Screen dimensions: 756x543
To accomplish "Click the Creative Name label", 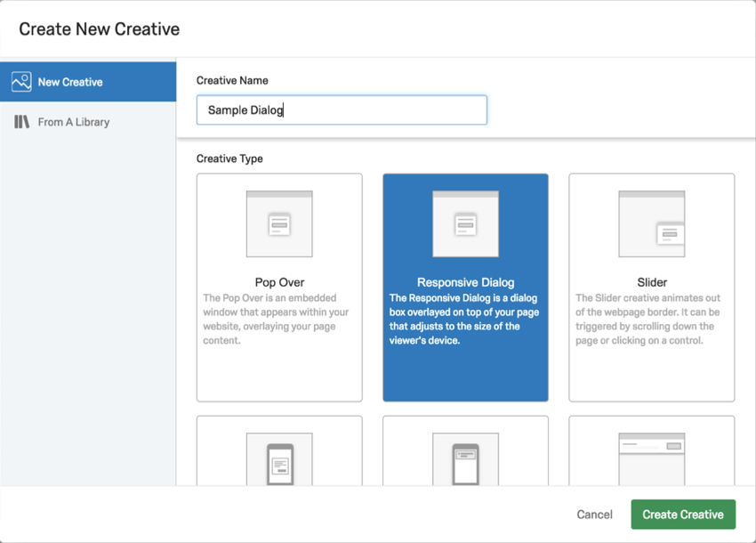I will 232,81.
